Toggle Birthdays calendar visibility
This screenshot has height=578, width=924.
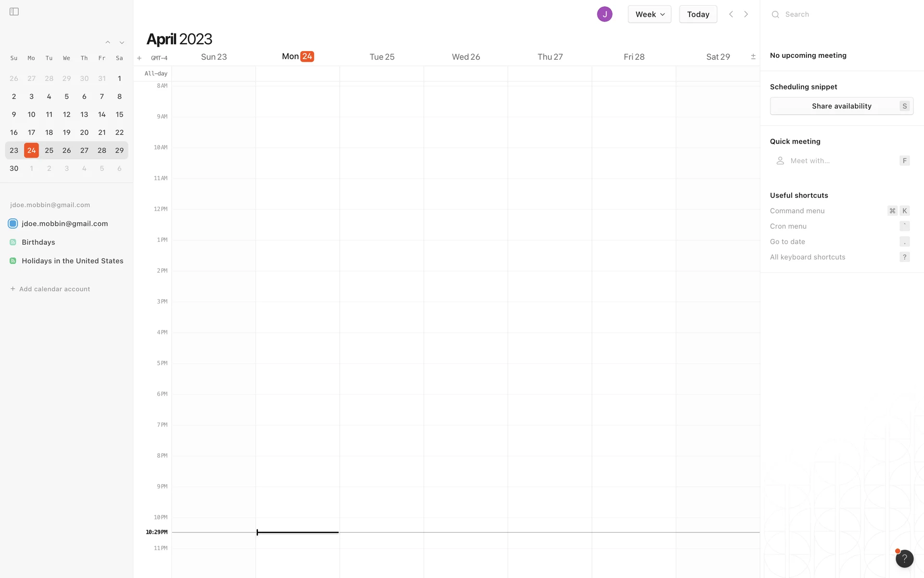point(13,242)
